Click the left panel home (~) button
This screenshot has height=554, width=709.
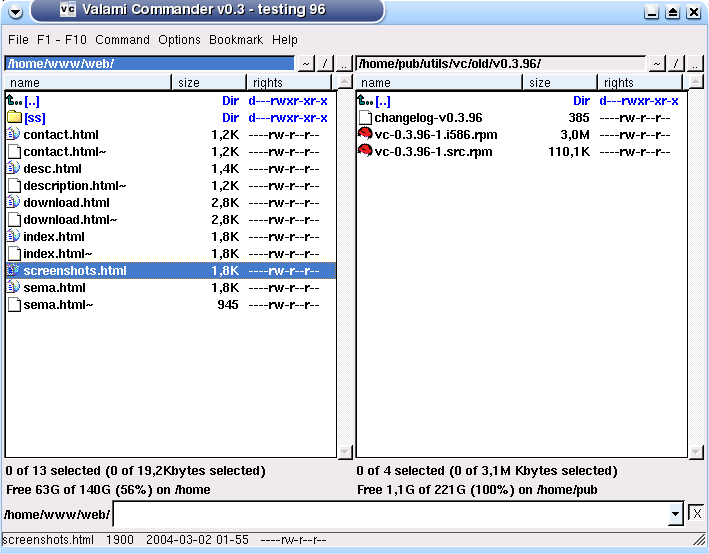pyautogui.click(x=306, y=64)
